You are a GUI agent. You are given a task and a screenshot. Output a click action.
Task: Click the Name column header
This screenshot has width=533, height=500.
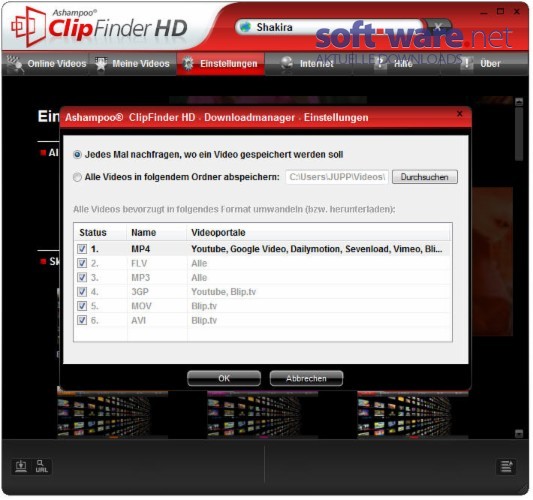pyautogui.click(x=157, y=232)
